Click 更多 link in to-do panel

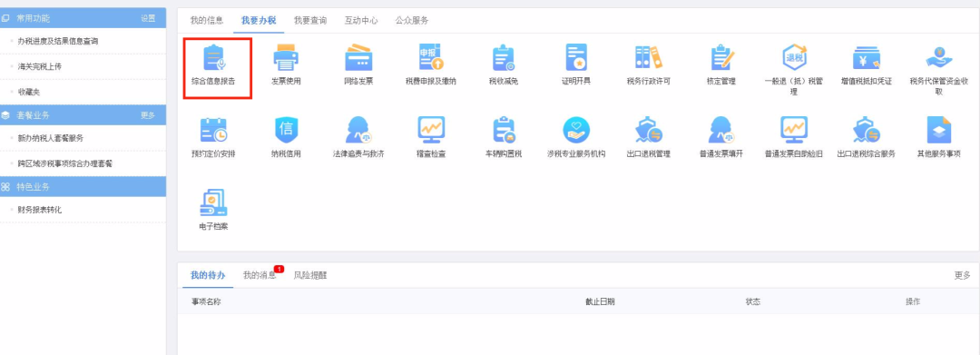tap(963, 275)
